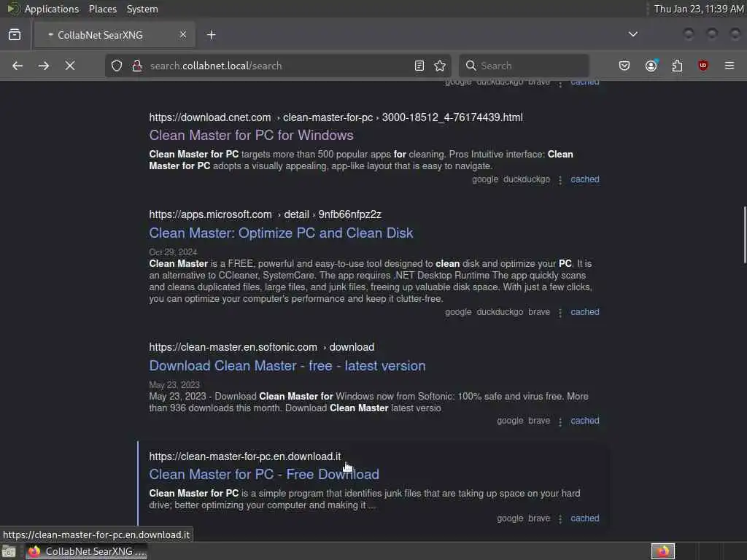Open cached link for the Softonic result
The image size is (747, 560).
coord(584,421)
